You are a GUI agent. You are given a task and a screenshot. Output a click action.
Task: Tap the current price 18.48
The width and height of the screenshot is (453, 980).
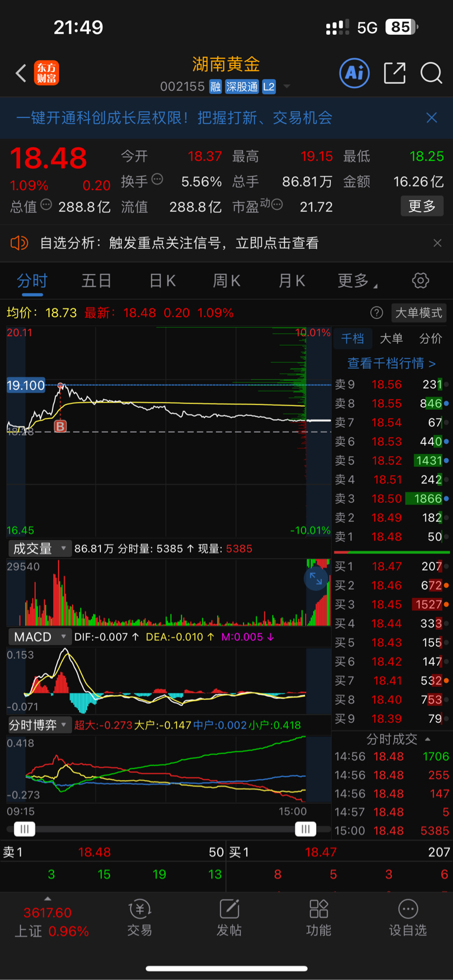(48, 158)
